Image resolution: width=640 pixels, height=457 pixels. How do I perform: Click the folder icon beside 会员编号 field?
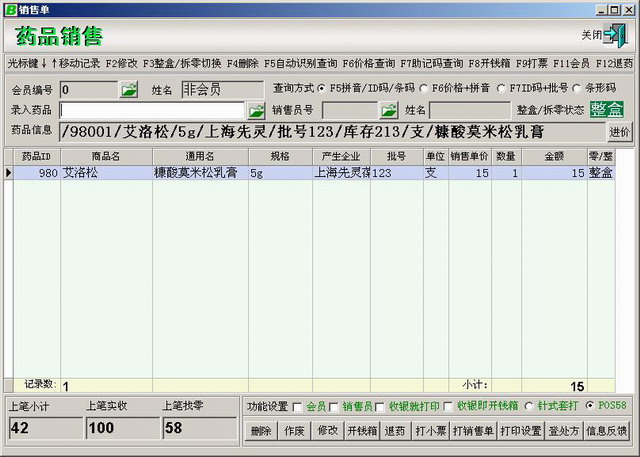point(129,90)
